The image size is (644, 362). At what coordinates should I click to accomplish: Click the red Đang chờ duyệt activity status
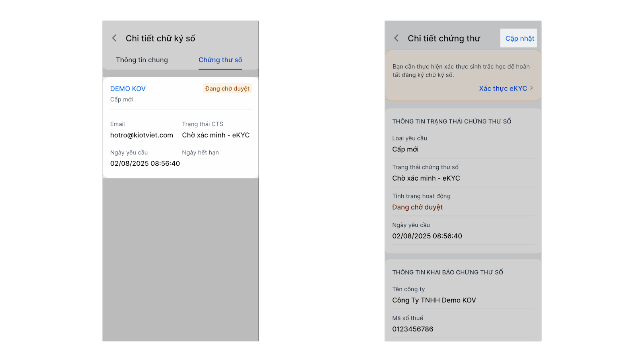pos(417,207)
